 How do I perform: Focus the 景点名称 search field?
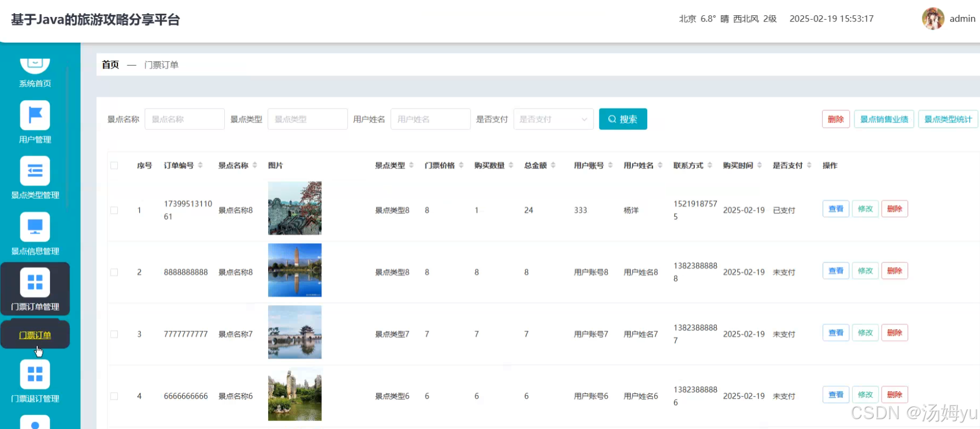[185, 119]
